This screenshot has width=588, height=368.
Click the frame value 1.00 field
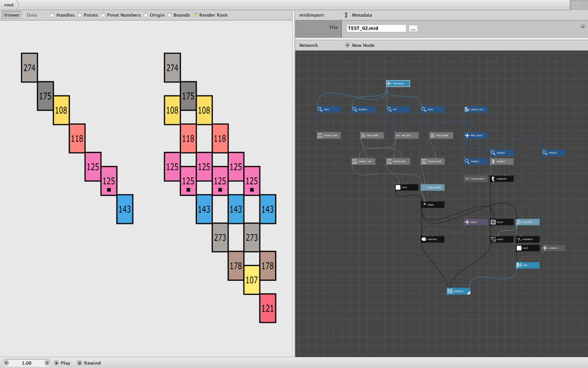pos(26,363)
